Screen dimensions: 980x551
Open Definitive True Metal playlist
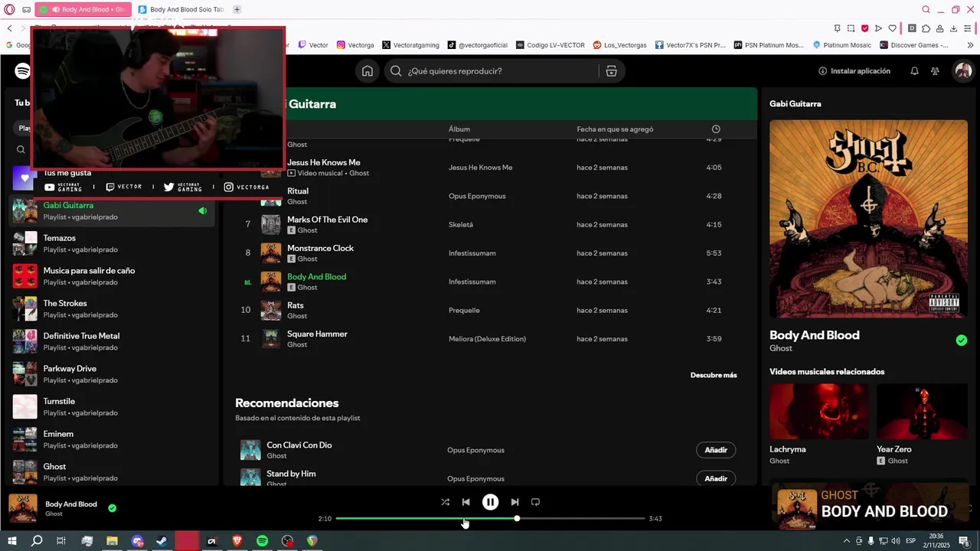click(x=112, y=341)
